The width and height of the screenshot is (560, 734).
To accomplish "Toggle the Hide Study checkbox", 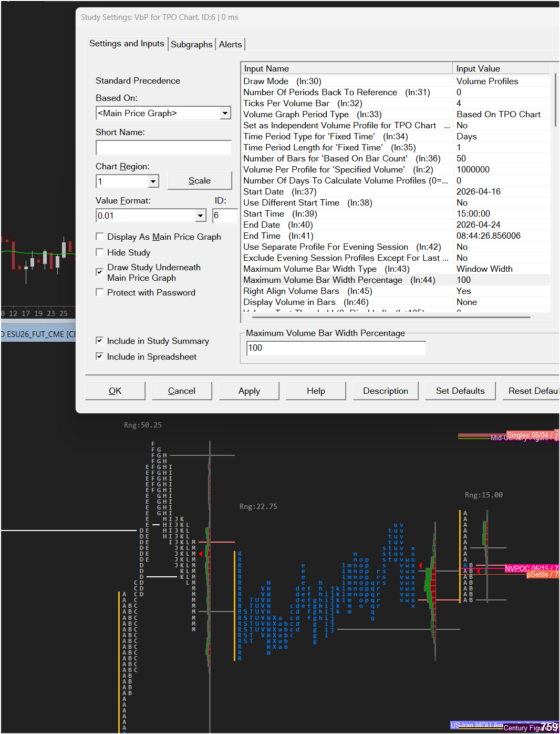I will pyautogui.click(x=100, y=252).
